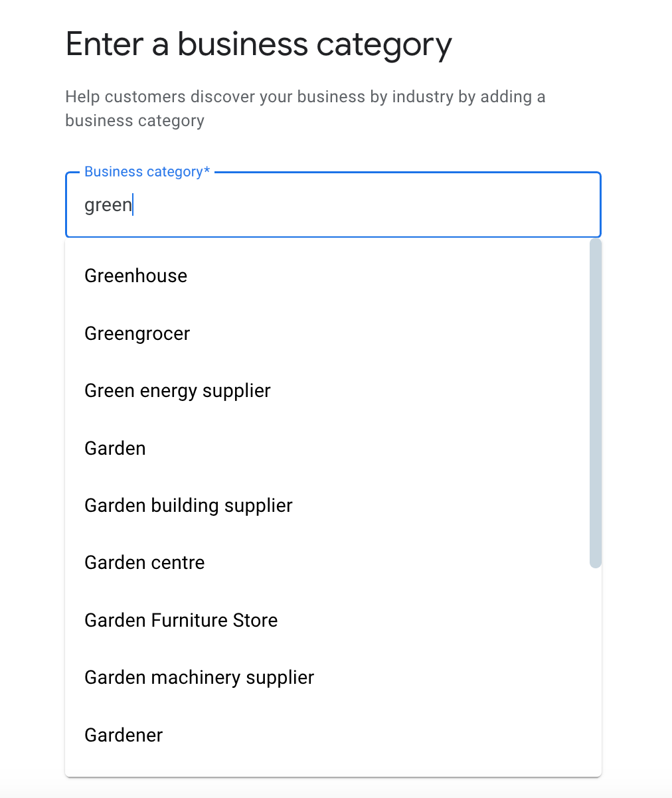Select the first suggestion in the dropdown
672x798 pixels.
[x=135, y=275]
